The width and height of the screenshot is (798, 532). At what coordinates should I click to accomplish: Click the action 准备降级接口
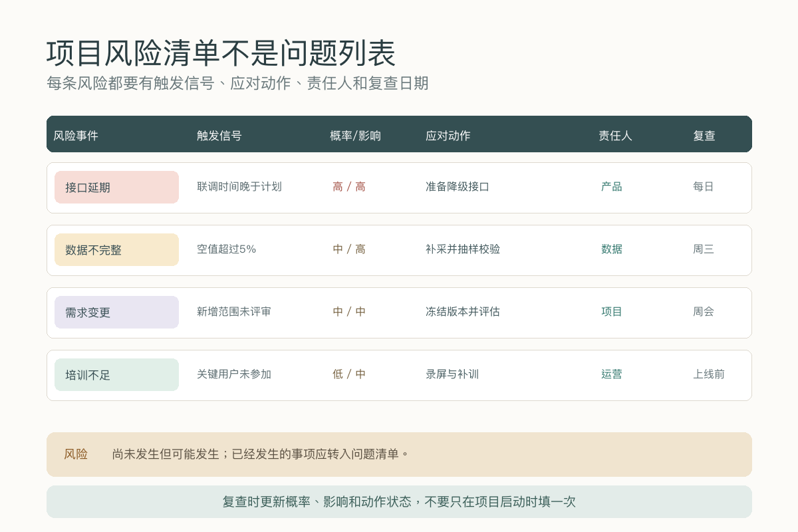458,187
